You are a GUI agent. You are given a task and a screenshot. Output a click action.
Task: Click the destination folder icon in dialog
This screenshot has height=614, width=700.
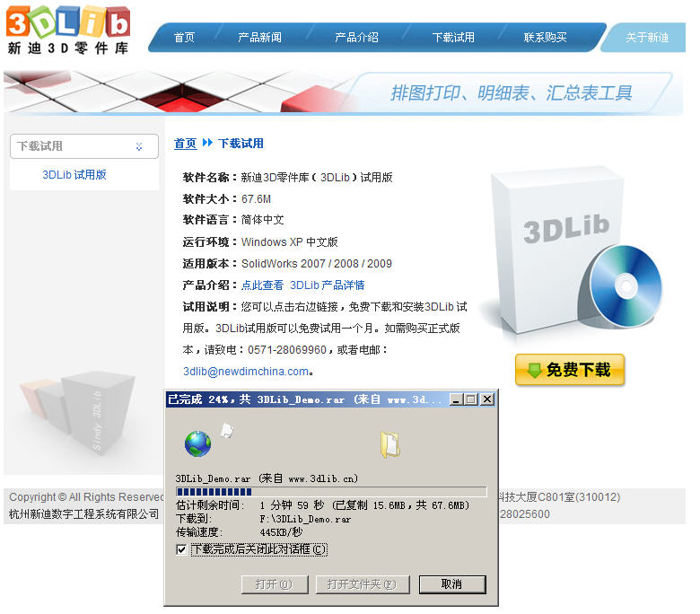click(390, 444)
